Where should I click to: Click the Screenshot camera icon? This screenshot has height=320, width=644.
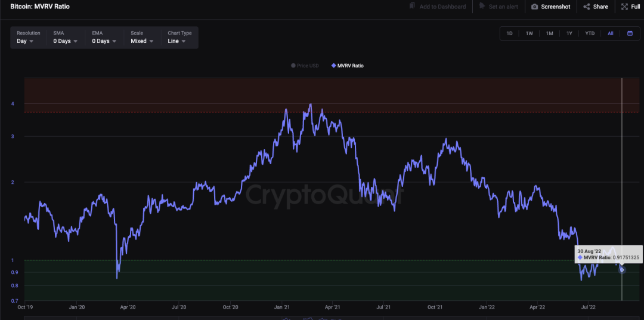[535, 7]
